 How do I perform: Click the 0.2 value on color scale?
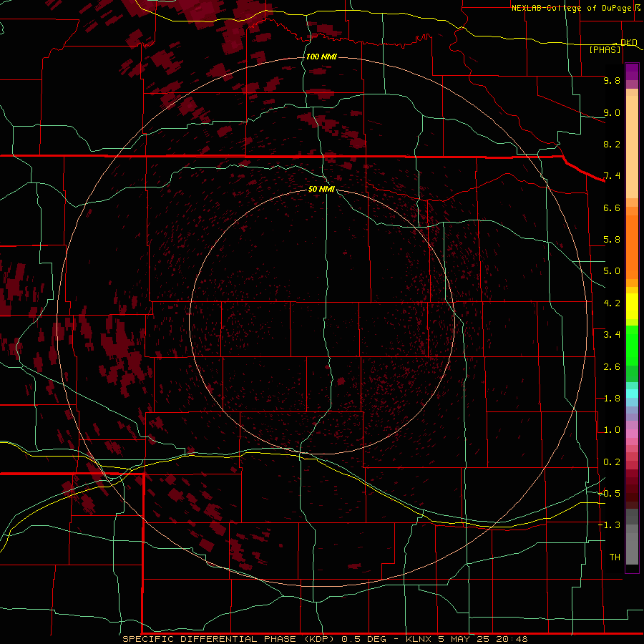tap(612, 462)
